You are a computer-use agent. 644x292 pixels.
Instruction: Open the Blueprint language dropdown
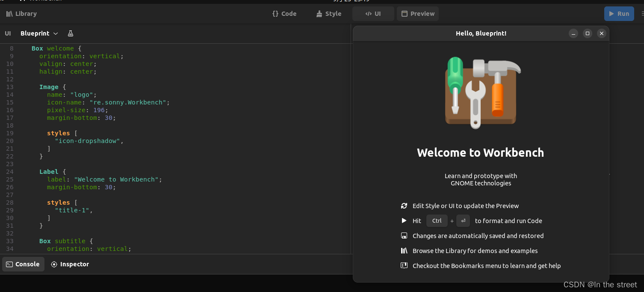pyautogui.click(x=39, y=33)
